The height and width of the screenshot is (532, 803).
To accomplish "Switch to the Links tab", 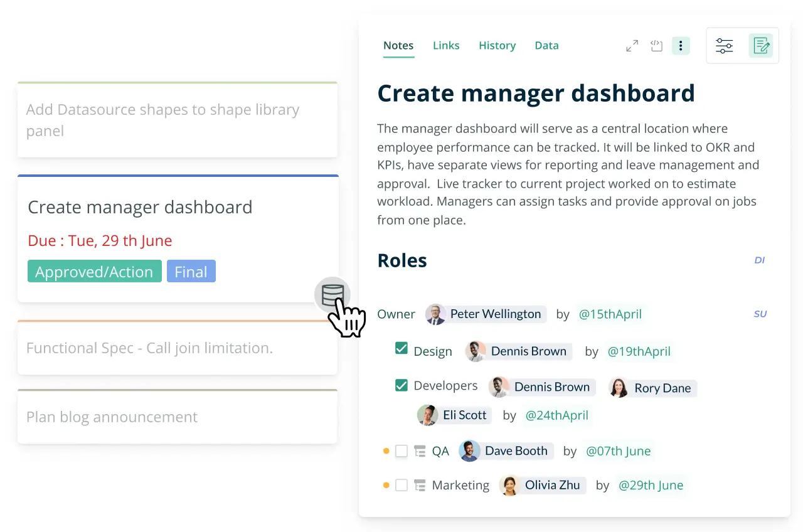I will coord(446,46).
